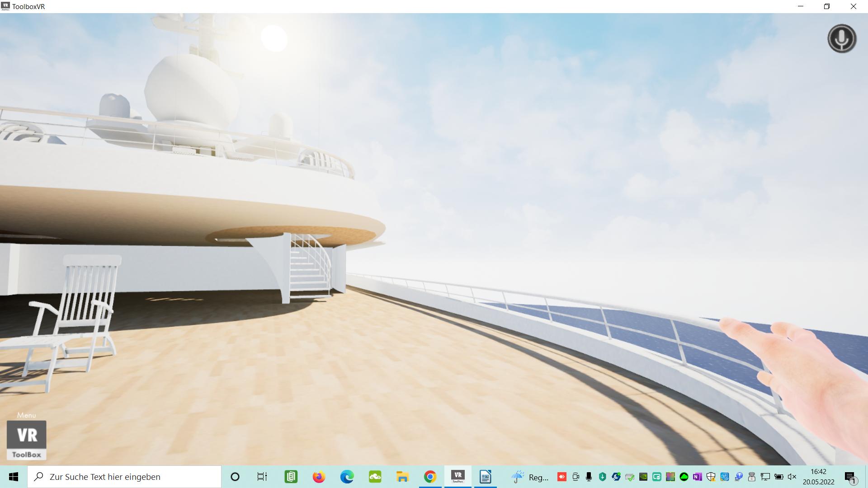The width and height of the screenshot is (868, 488).
Task: Restore down the ToolboxVR window
Action: point(827,6)
